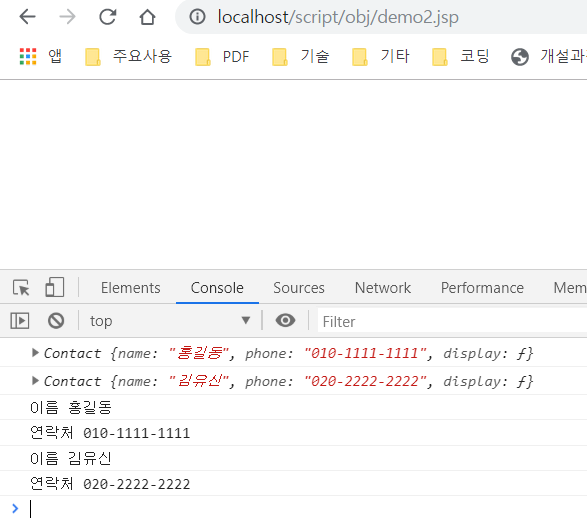Open the PDF bookmark folder
This screenshot has height=530, width=587.
[222, 57]
